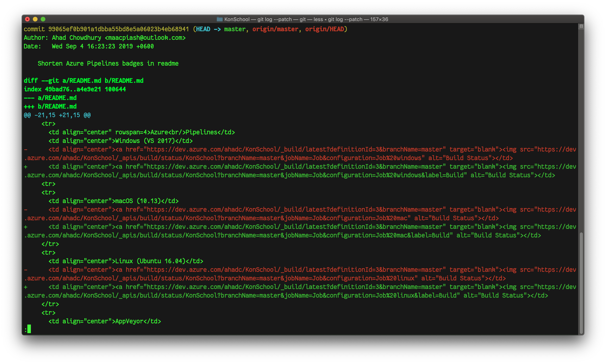Click the commit hash 99065ef0b901a1dbba55bd8e5a06023b4eb68941
The height and width of the screenshot is (364, 606).
tap(119, 29)
